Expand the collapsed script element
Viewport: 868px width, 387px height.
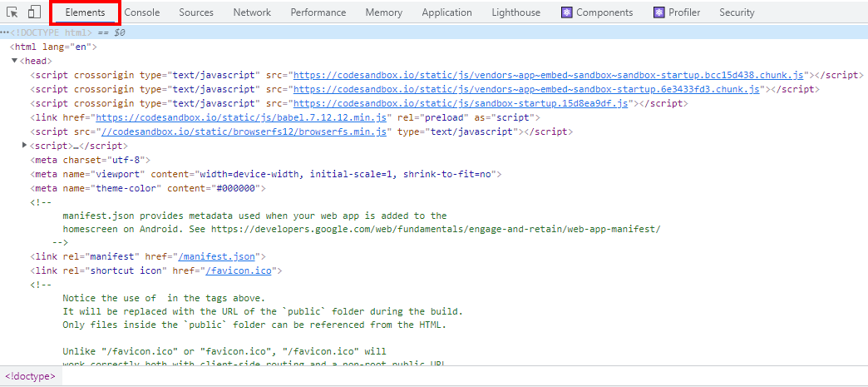click(24, 146)
